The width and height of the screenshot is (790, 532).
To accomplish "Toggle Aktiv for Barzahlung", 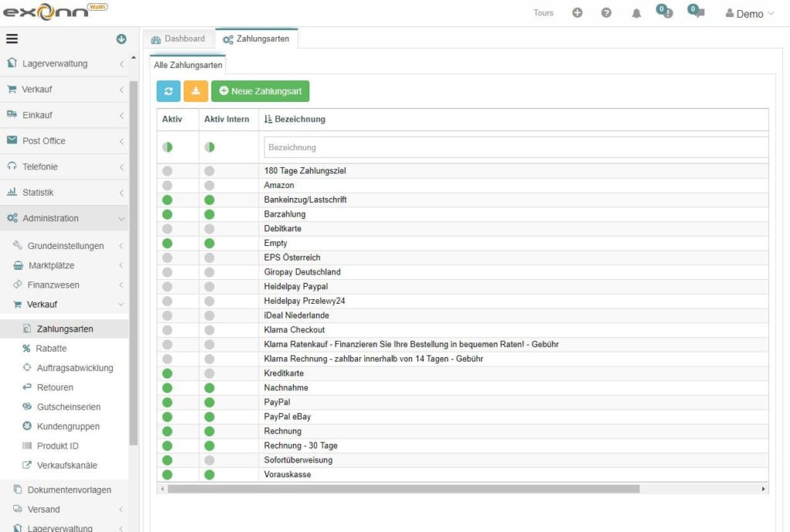I will [167, 214].
